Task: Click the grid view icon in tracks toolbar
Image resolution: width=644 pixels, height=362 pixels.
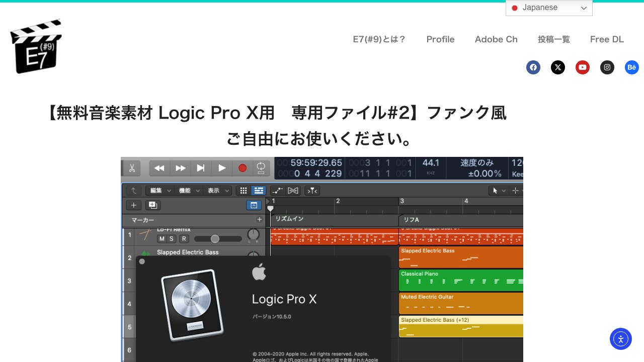Action: 244,191
